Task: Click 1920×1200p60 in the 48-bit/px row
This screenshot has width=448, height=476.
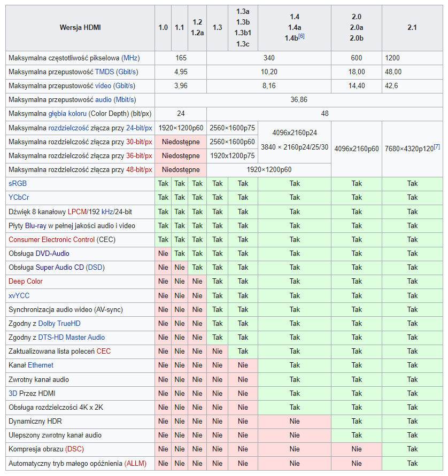Action: click(269, 170)
